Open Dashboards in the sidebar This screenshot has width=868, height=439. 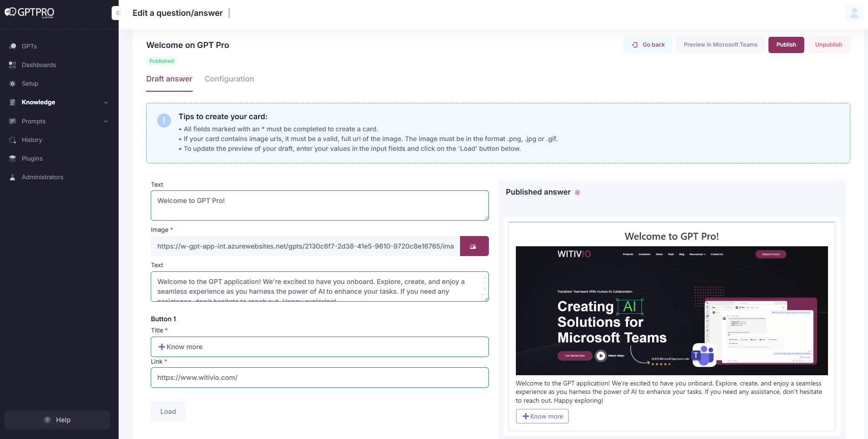click(x=39, y=65)
